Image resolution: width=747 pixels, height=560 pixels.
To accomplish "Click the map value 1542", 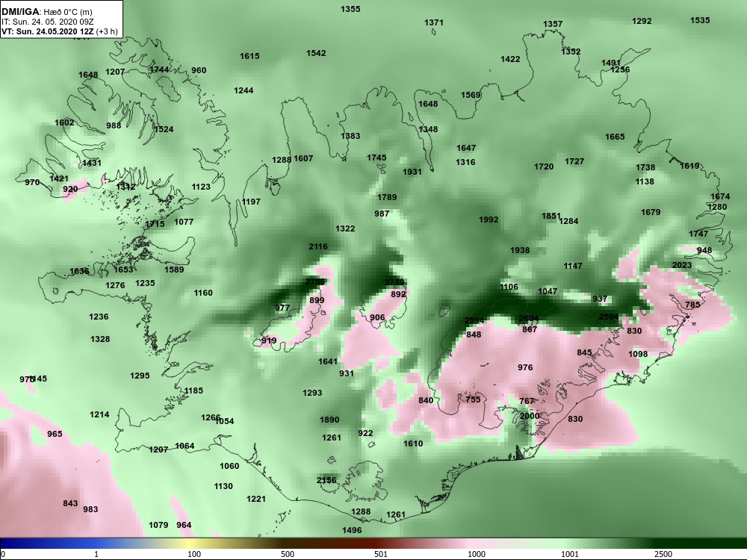I will pos(316,53).
